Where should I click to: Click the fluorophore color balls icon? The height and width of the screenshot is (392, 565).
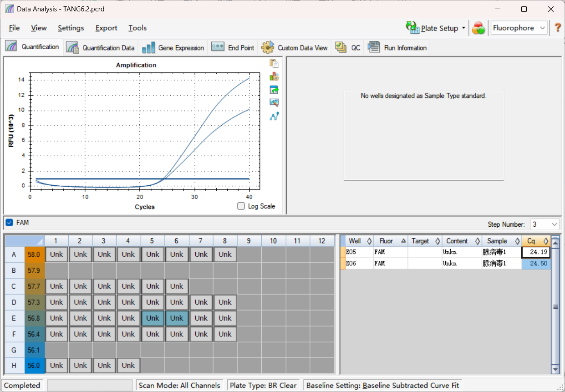click(478, 28)
